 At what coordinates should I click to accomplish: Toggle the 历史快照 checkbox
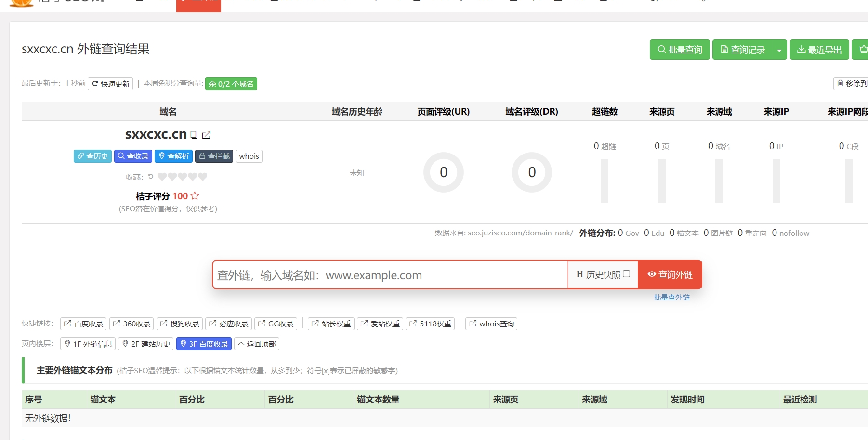(x=626, y=274)
